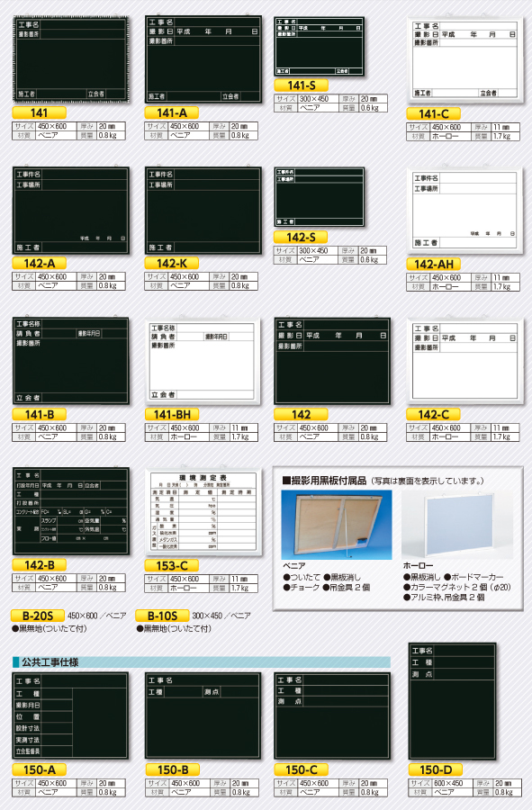Select the yellow 142-S model label
Screen dimensions: 532x810
(x=302, y=238)
